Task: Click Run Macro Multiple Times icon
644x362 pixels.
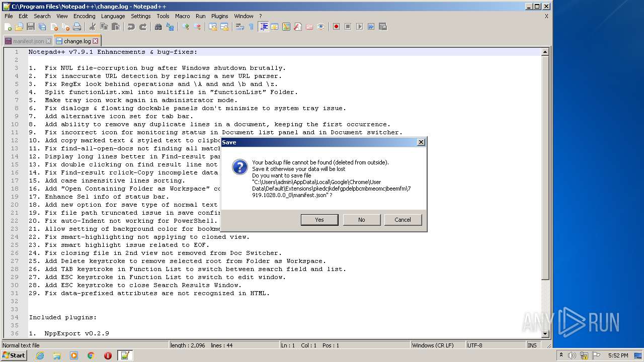Action: click(x=371, y=27)
